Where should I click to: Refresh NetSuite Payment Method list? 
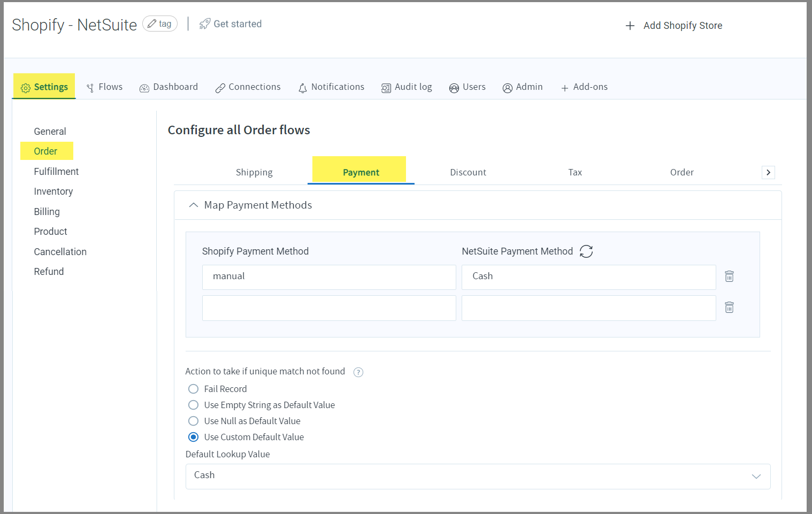point(586,251)
